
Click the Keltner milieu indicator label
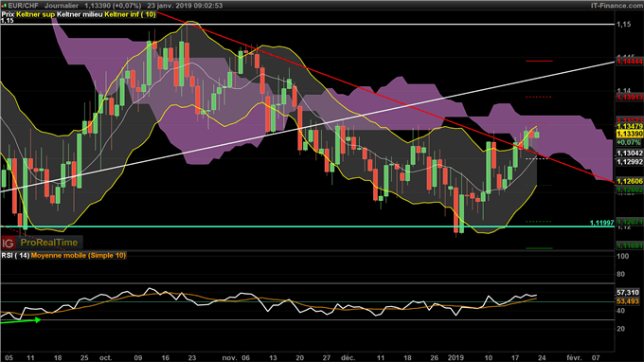[x=80, y=14]
